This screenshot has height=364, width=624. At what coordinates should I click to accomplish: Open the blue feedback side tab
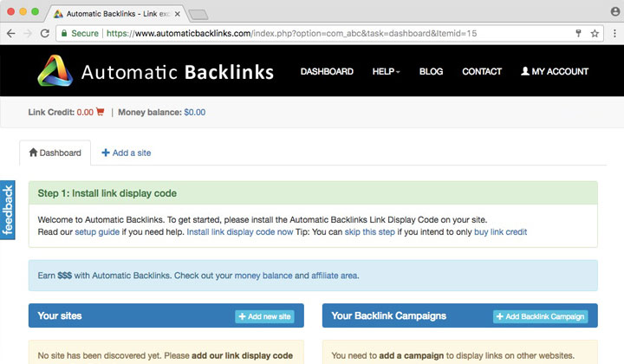point(8,210)
